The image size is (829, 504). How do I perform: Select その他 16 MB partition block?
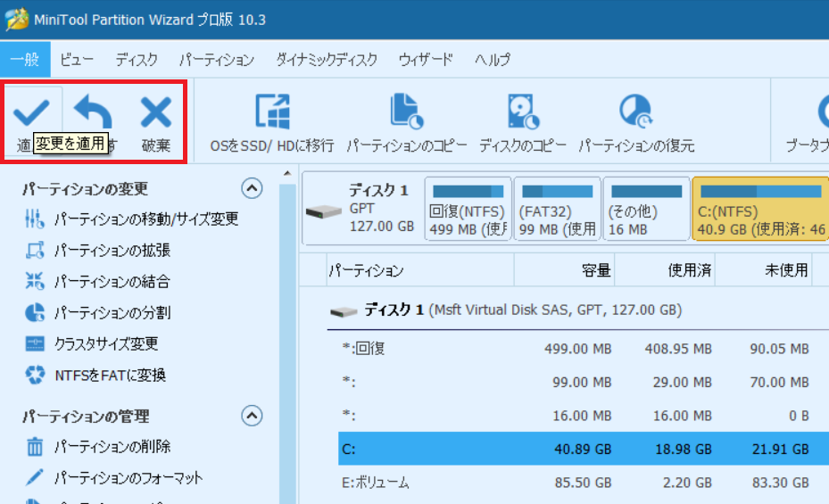coord(647,209)
